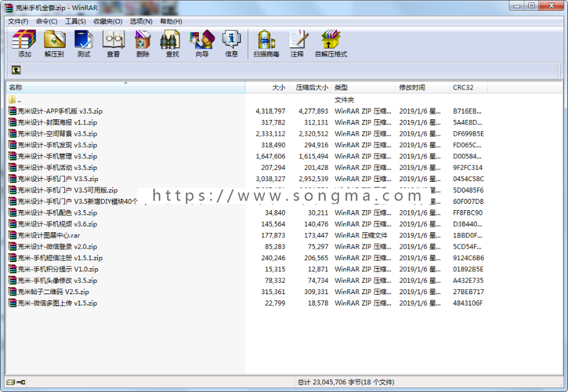The image size is (568, 392).
Task: Select file 克米设计-手机视频 v3.6.zip
Action: click(x=57, y=224)
